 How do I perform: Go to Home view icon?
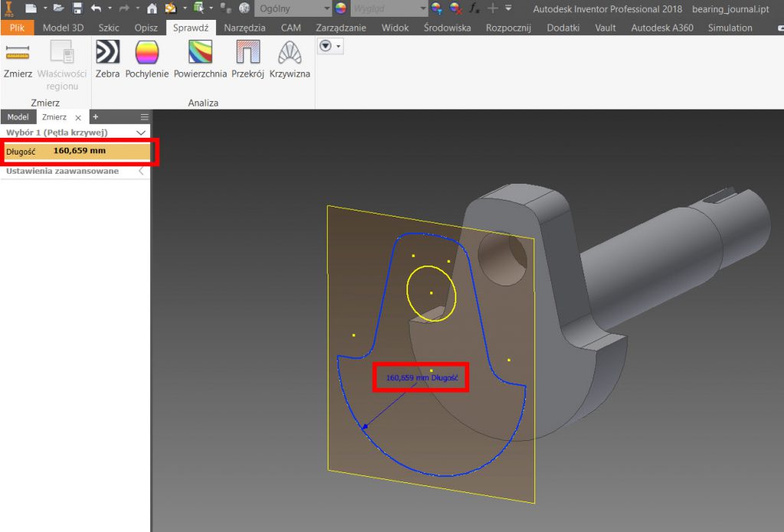click(152, 8)
